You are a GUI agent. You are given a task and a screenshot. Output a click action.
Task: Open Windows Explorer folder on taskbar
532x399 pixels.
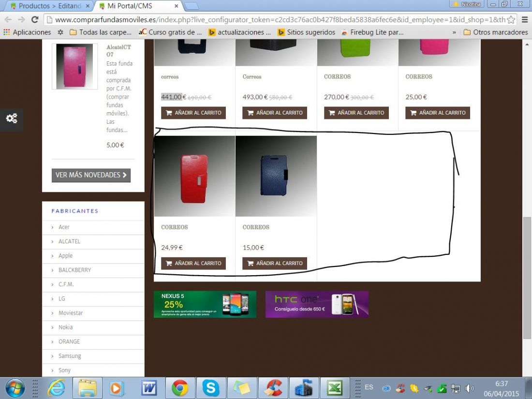pos(88,388)
